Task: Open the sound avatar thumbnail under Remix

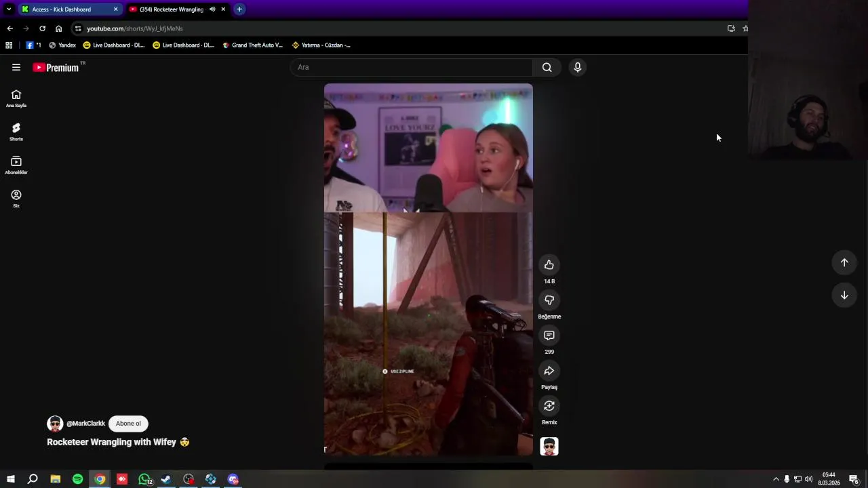Action: tap(549, 446)
